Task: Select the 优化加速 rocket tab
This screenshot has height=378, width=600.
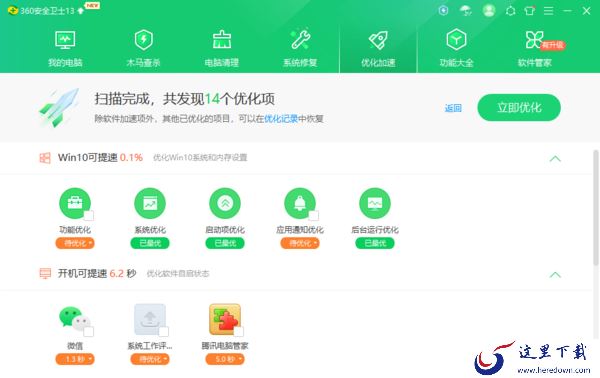Action: [378, 49]
